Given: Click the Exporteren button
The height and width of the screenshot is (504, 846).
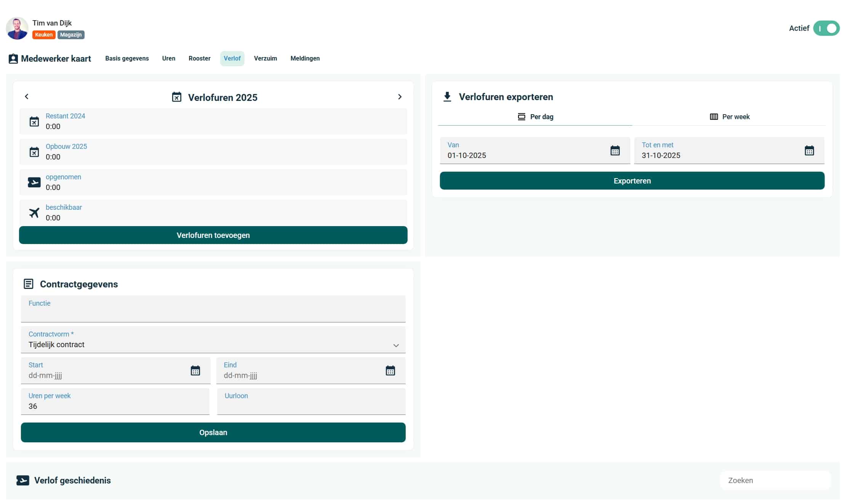Looking at the screenshot, I should tap(632, 181).
